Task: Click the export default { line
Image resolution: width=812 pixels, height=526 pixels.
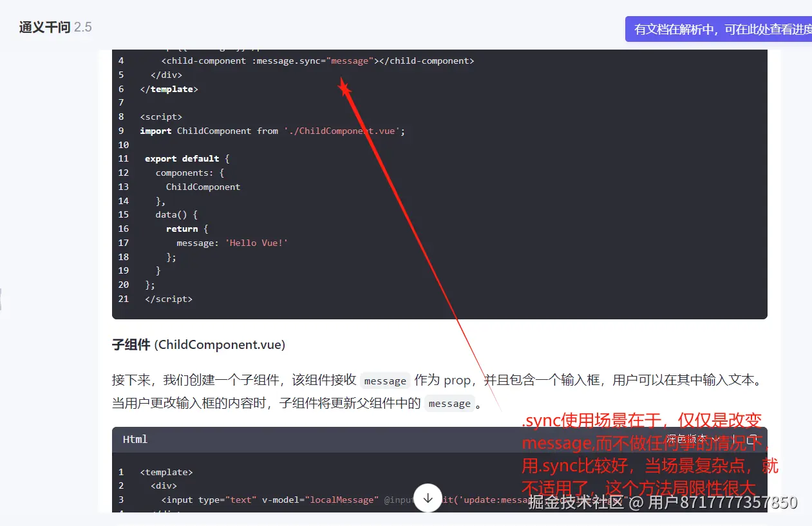Action: click(x=187, y=158)
